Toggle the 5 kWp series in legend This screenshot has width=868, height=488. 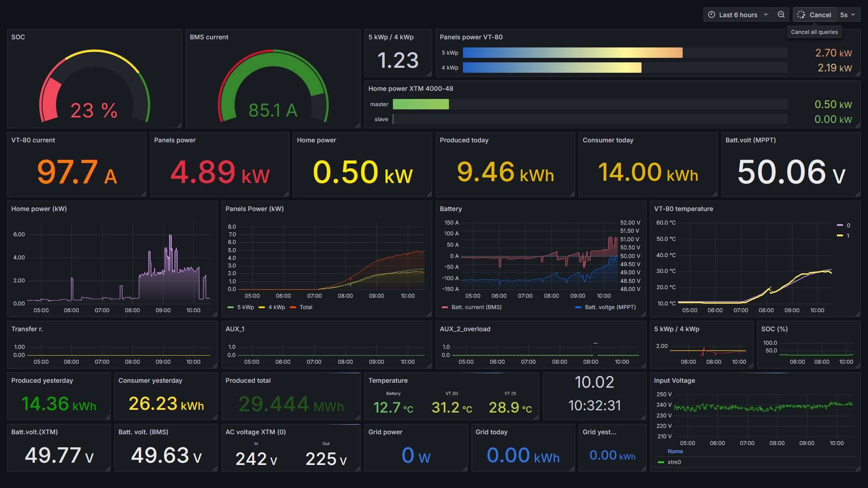[245, 307]
